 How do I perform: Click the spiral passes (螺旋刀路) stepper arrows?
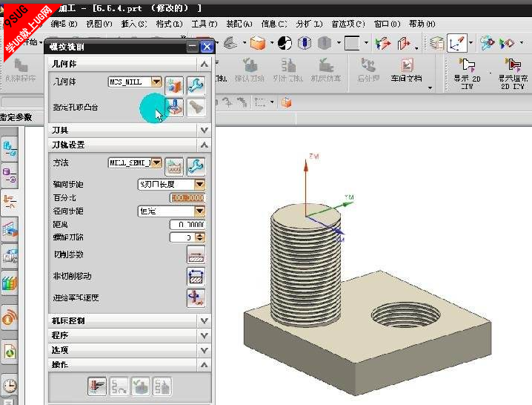[x=200, y=237]
